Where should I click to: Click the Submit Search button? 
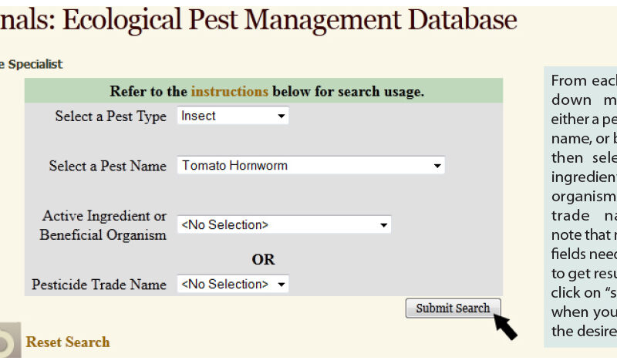pos(453,308)
